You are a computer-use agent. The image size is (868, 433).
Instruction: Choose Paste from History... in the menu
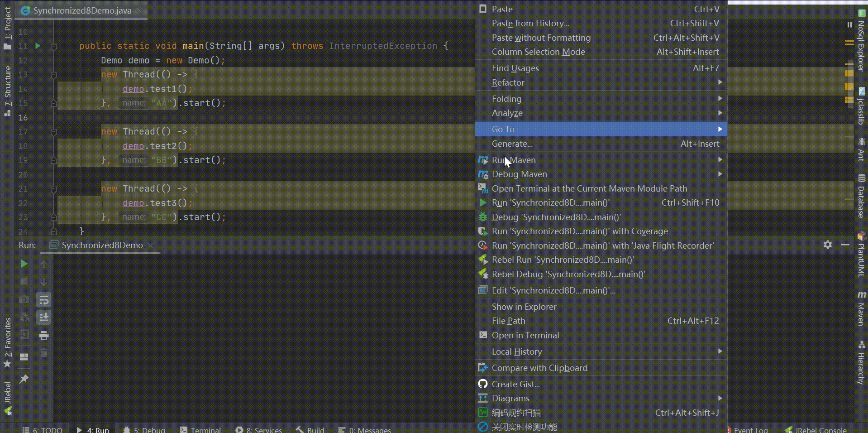[601, 23]
